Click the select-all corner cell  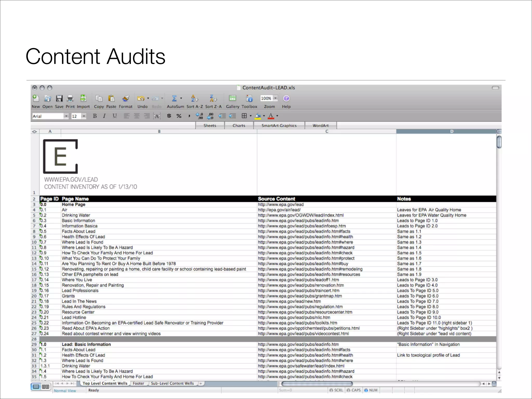pyautogui.click(x=35, y=131)
